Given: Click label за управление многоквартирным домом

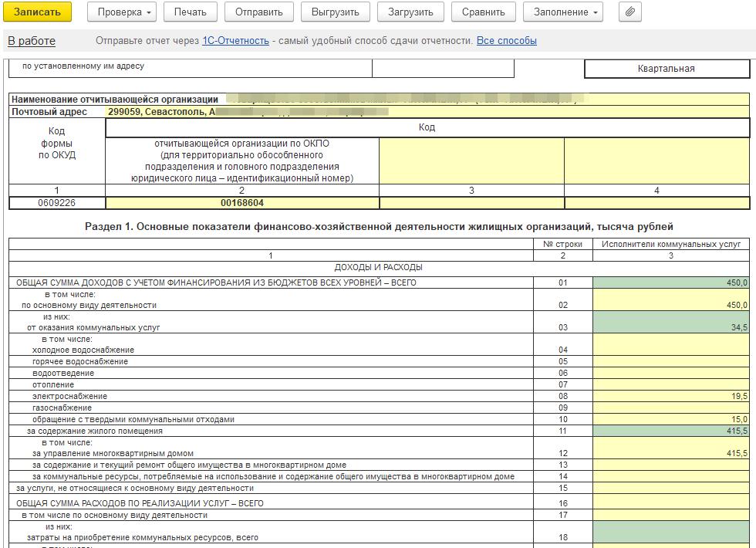Looking at the screenshot, I should 113,454.
